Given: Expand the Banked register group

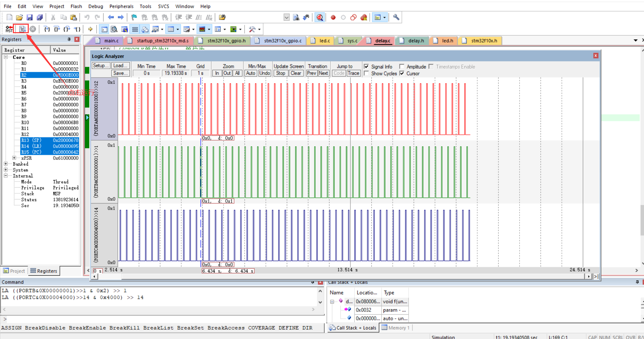Looking at the screenshot, I should coord(6,164).
